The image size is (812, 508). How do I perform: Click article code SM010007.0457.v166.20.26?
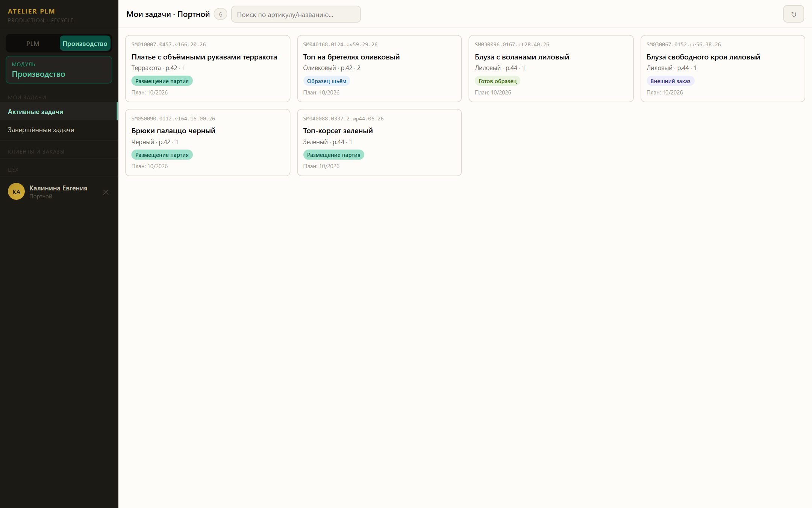[x=168, y=44]
